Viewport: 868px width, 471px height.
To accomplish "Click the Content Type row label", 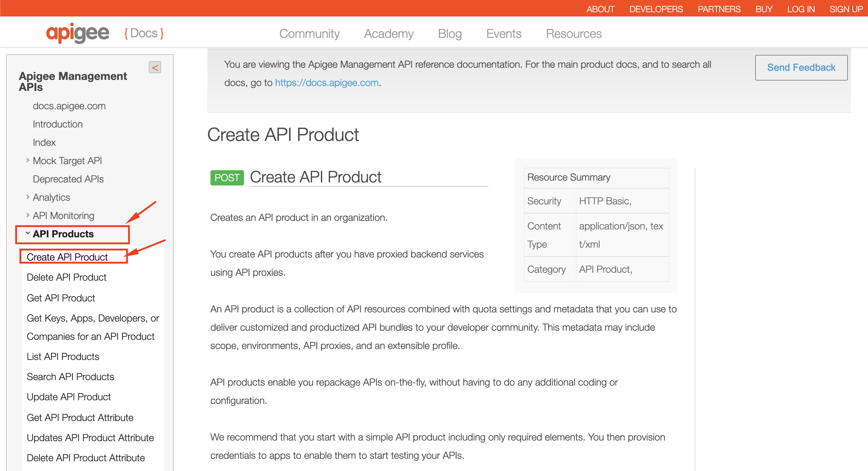I will pyautogui.click(x=544, y=235).
